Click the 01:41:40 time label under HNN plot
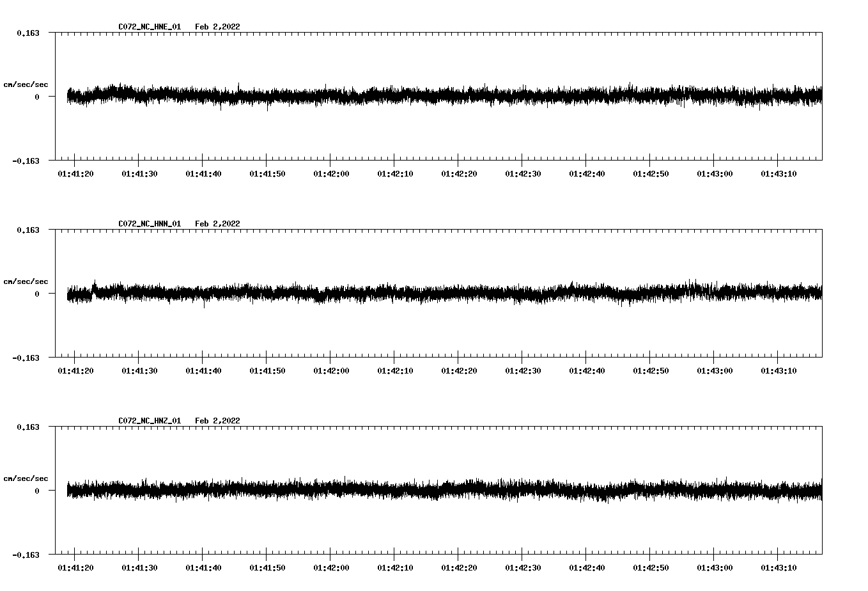 [203, 371]
